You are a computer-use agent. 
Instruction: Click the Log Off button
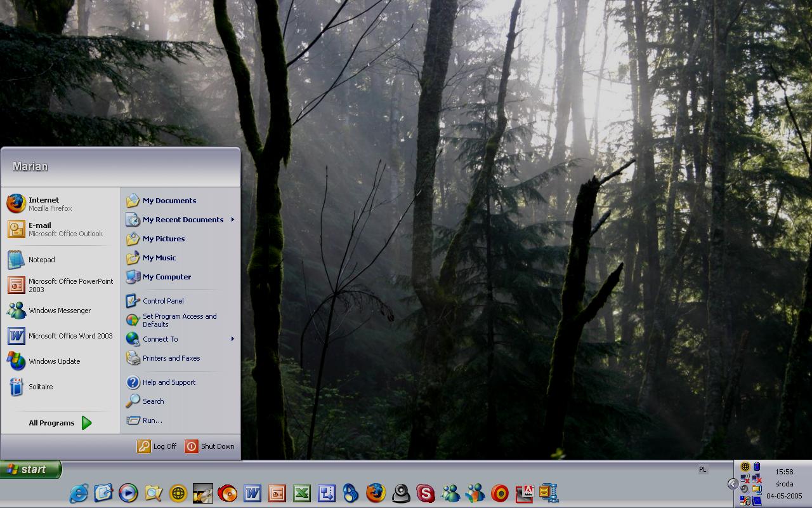(x=157, y=446)
